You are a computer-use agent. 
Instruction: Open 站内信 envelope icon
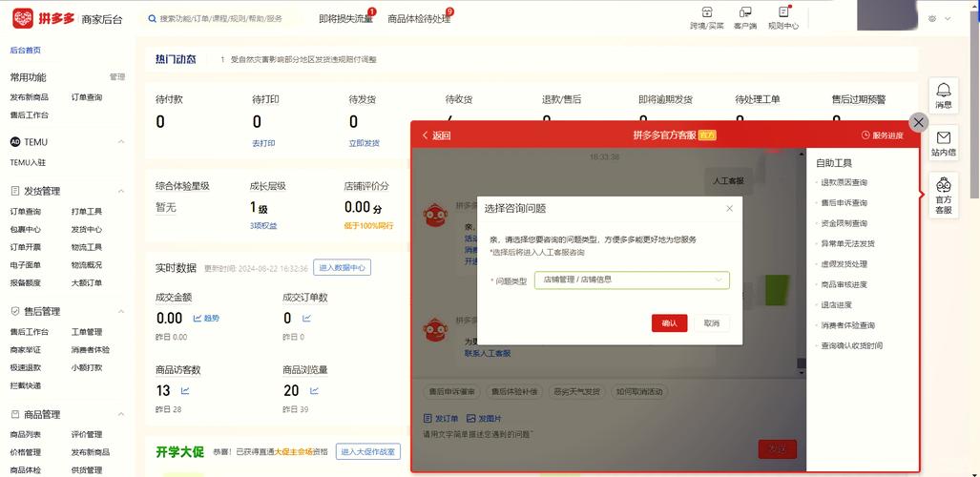coord(943,137)
